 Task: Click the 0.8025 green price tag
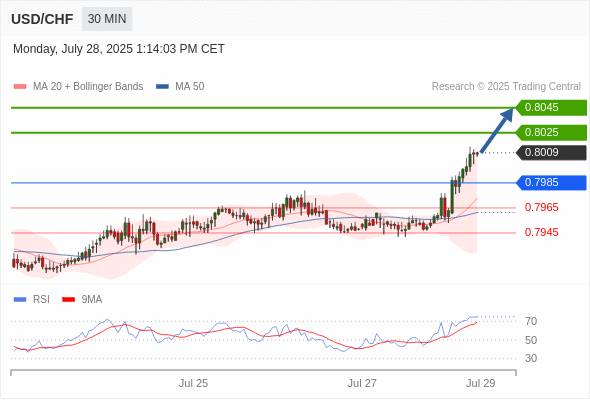tap(551, 132)
